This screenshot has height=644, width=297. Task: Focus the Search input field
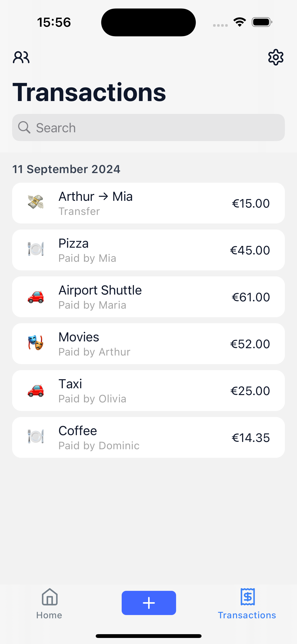pos(156,127)
